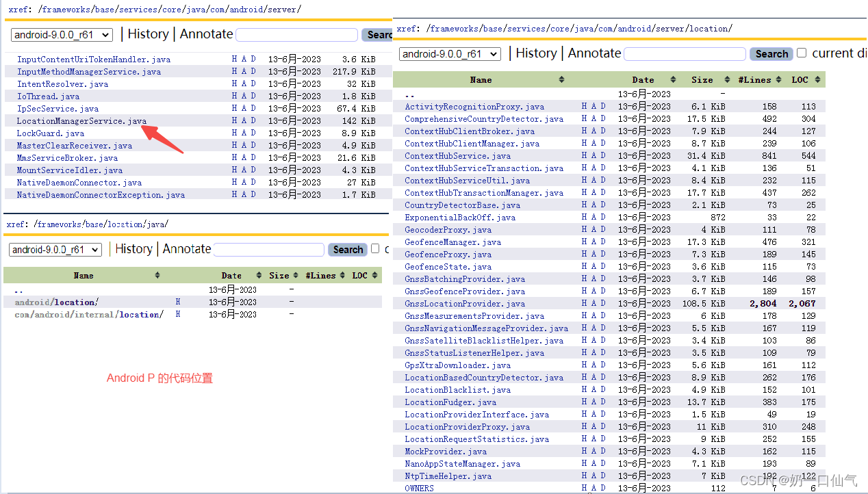The image size is (868, 494).
Task: Focus search input in bottom-left panel
Action: click(x=269, y=250)
